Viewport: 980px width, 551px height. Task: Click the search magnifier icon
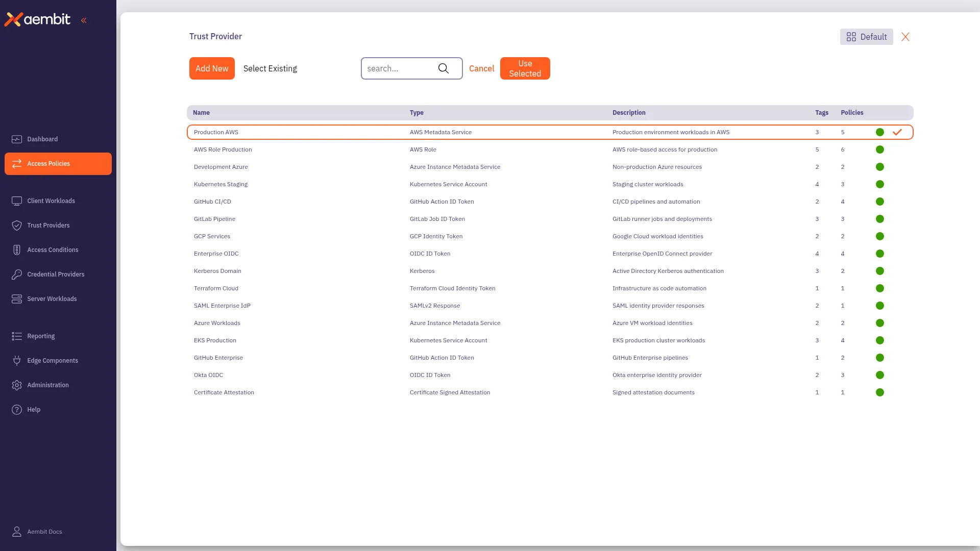click(x=444, y=68)
